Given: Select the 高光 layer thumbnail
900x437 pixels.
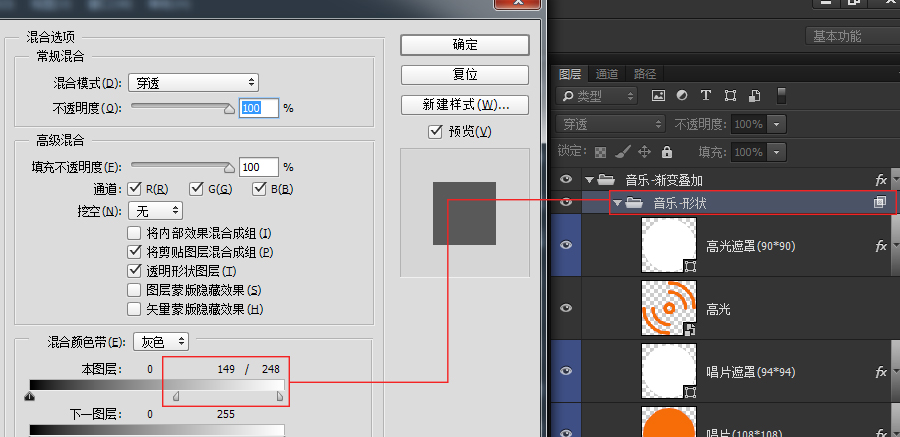Looking at the screenshot, I should coord(669,308).
